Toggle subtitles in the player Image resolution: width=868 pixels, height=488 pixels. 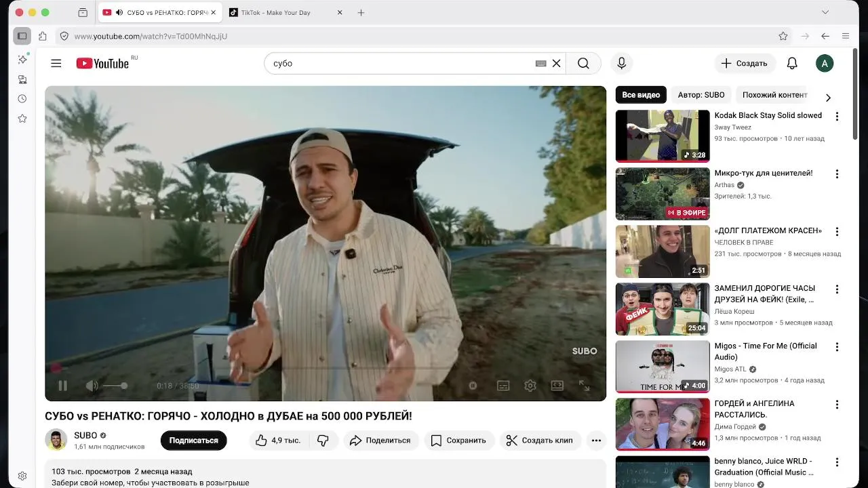click(x=503, y=386)
